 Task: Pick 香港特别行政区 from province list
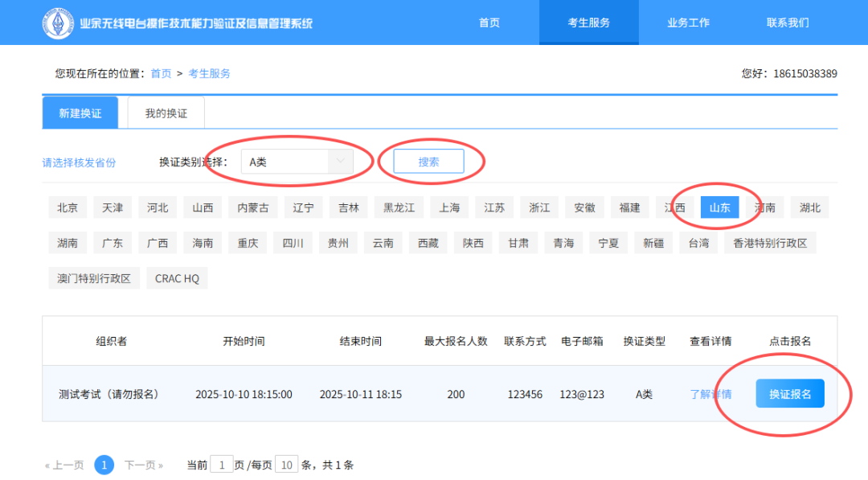(x=770, y=243)
